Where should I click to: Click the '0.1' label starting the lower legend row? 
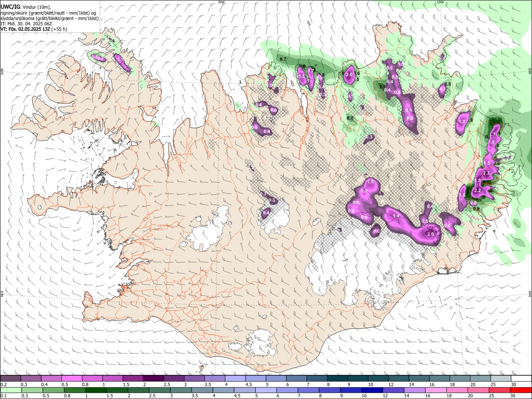click(4, 396)
